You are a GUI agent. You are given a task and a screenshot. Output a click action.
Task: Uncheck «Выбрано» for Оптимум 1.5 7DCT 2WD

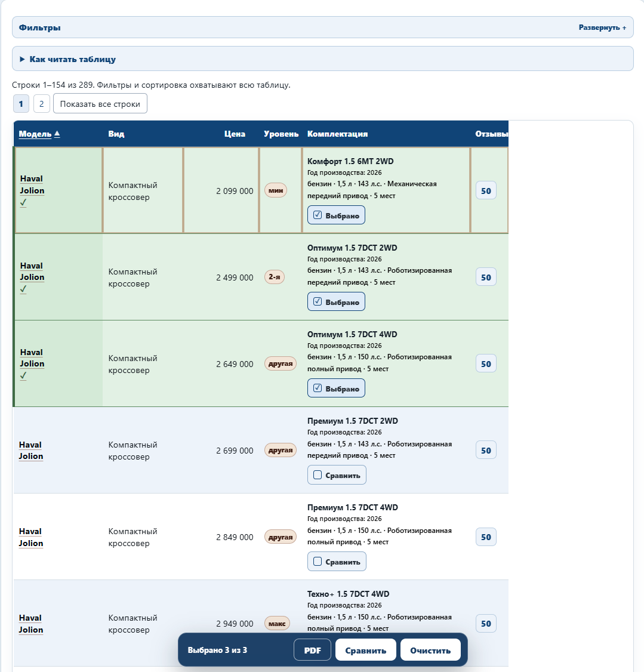337,302
